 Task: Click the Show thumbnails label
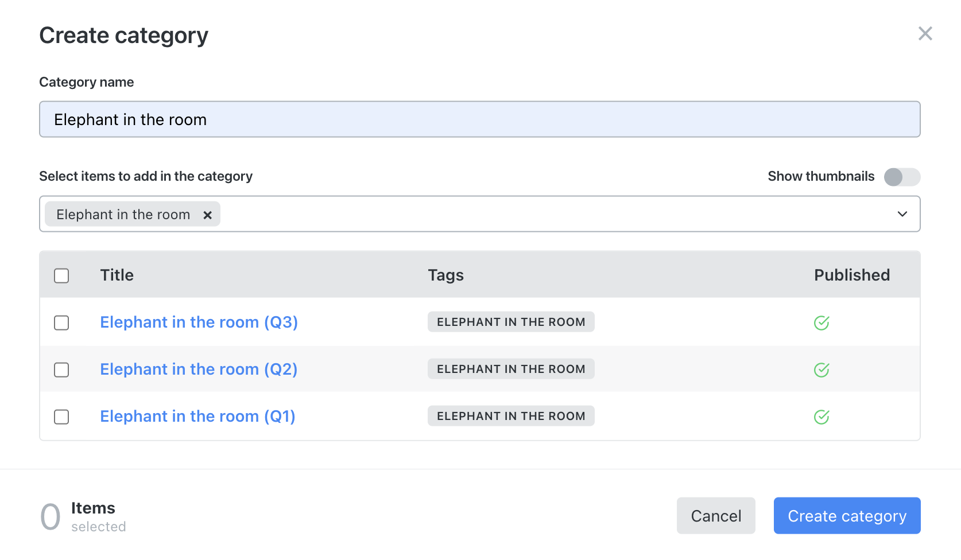821,177
